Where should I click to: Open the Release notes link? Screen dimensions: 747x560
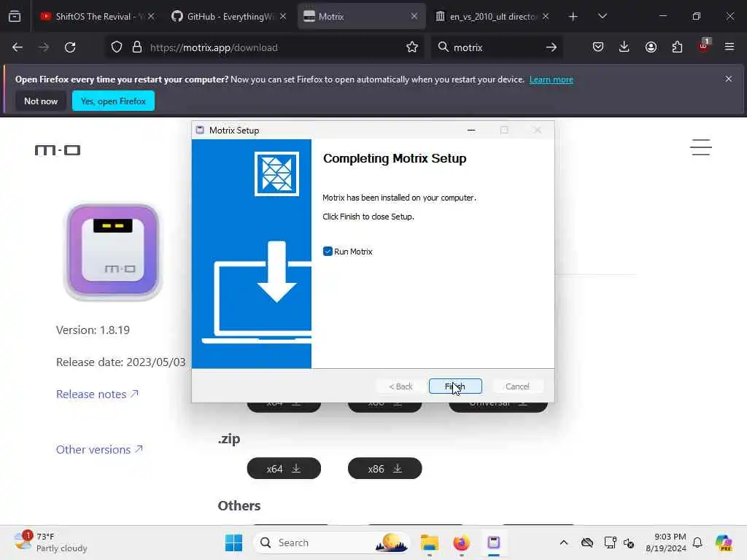click(97, 394)
